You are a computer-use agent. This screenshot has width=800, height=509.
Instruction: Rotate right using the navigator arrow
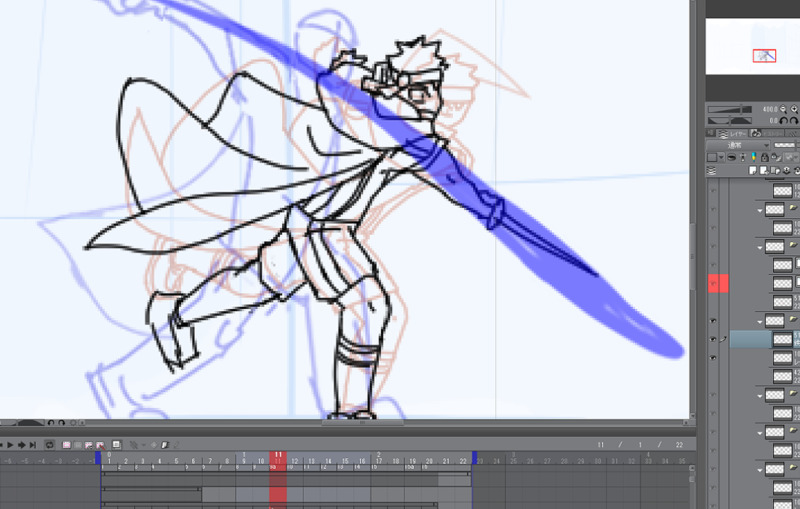794,120
